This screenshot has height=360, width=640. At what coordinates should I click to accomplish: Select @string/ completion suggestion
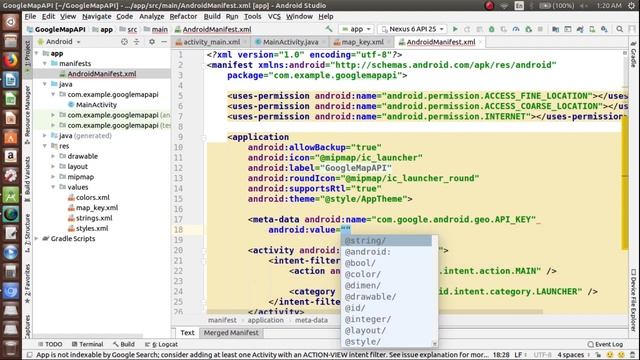pos(387,241)
